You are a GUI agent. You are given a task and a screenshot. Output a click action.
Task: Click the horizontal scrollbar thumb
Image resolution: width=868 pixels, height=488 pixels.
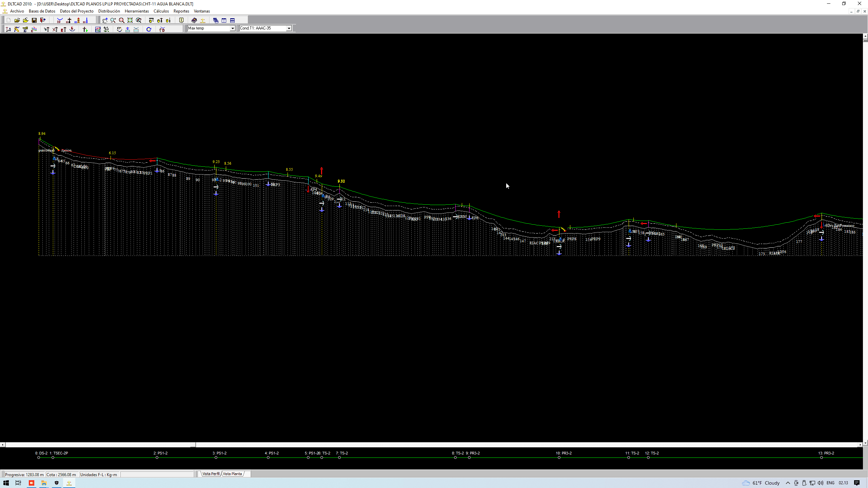point(193,445)
